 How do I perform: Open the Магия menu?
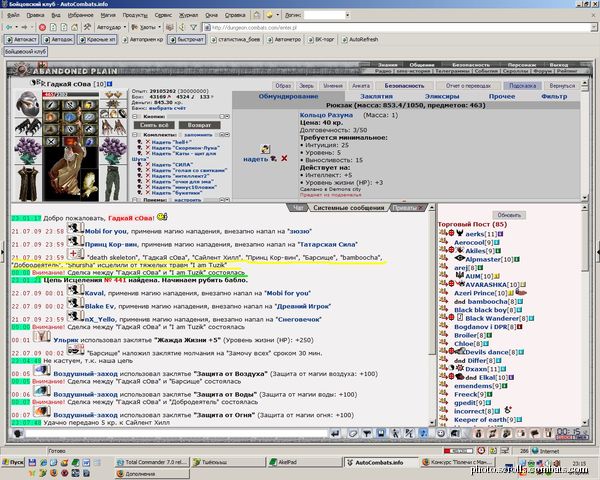pos(108,15)
